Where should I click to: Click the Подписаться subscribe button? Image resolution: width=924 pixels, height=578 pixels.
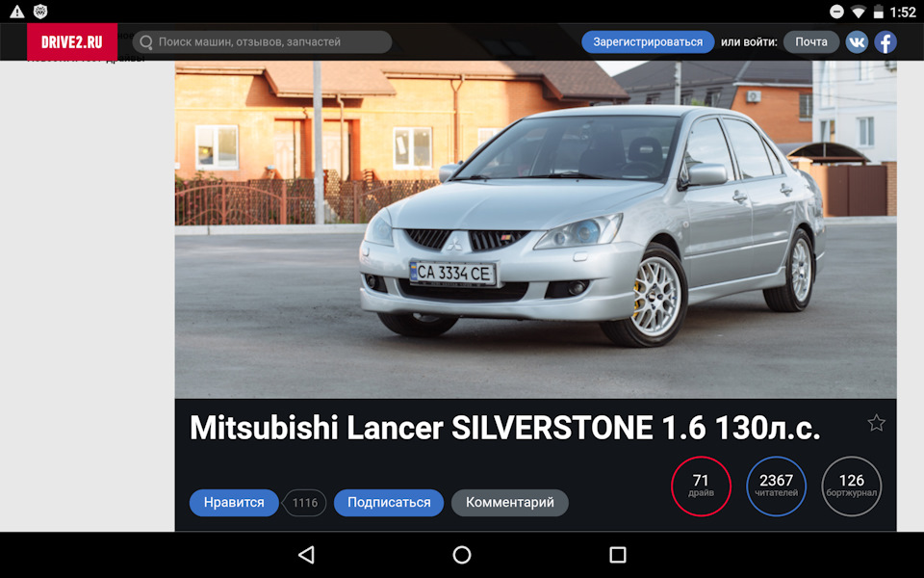[389, 503]
